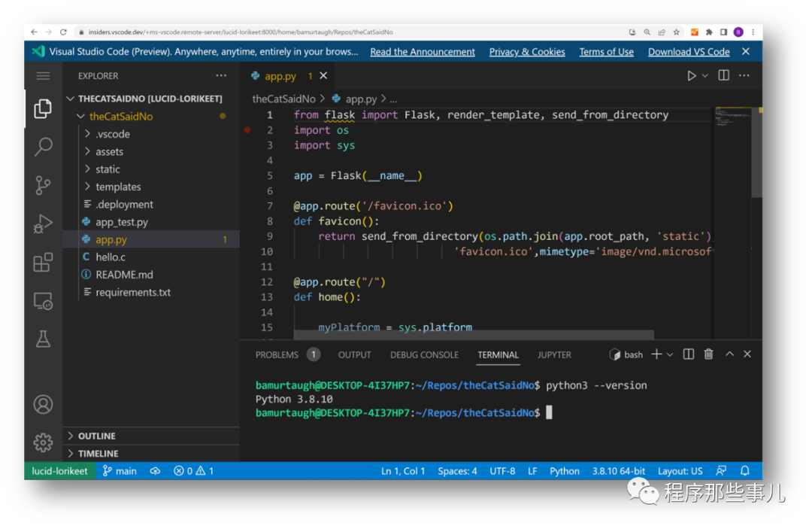This screenshot has height=529, width=812.
Task: Open the Privacy & Cookies link
Action: coord(526,52)
